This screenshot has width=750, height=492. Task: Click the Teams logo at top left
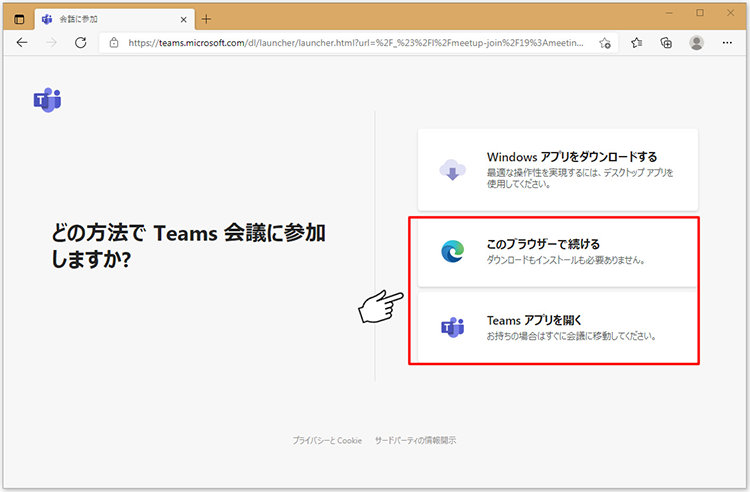point(47,100)
